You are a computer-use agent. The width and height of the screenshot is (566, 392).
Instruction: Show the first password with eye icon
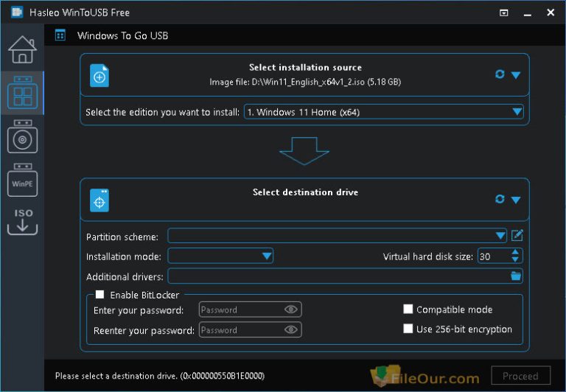pos(291,309)
